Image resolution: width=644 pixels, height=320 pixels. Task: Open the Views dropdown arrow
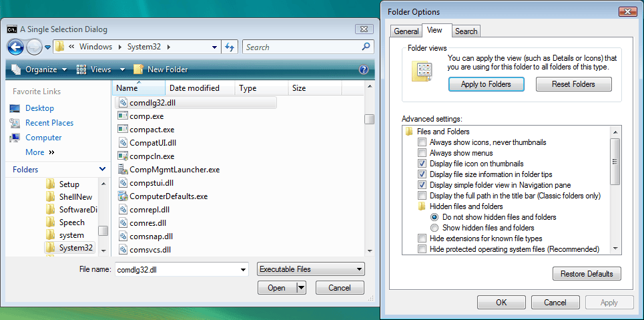point(122,69)
